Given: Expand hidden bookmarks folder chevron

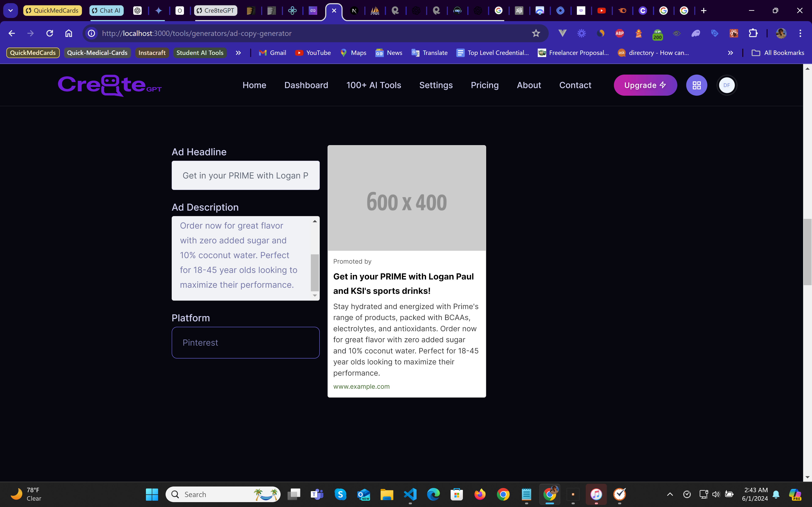Looking at the screenshot, I should click(x=730, y=53).
